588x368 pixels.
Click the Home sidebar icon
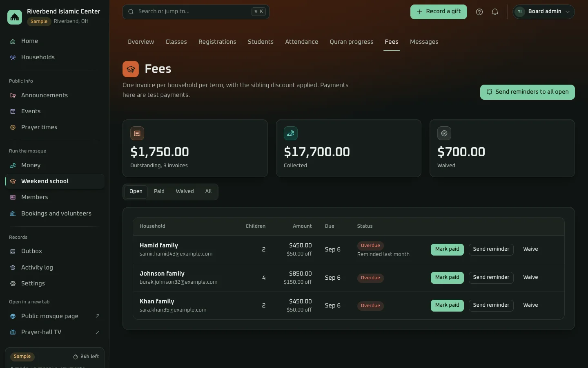pos(13,41)
